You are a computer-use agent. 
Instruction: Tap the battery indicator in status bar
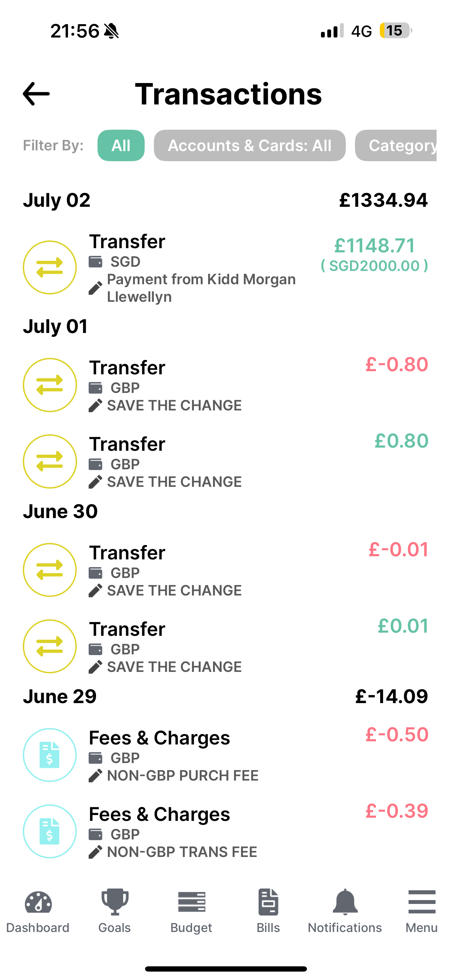tap(395, 30)
